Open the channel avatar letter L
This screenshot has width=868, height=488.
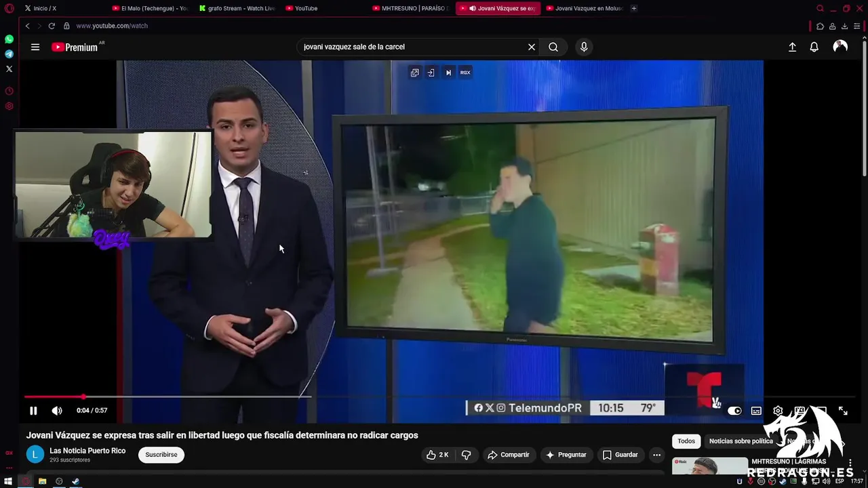tap(35, 455)
